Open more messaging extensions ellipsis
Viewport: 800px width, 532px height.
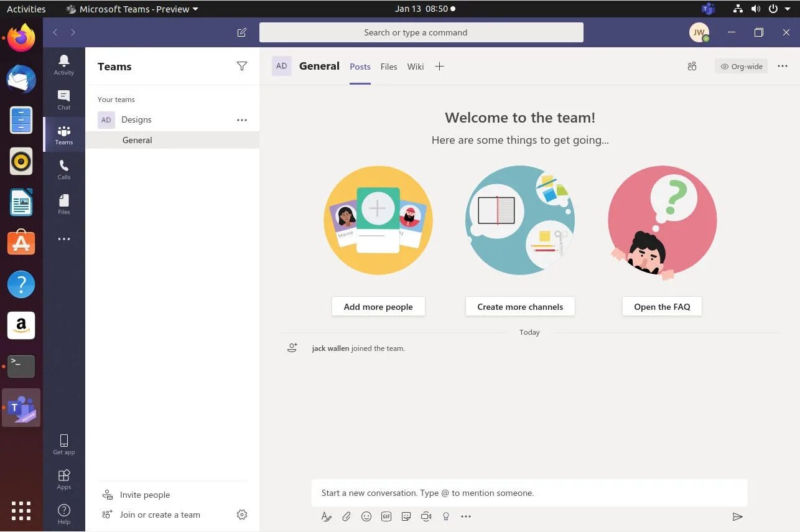pos(466,516)
